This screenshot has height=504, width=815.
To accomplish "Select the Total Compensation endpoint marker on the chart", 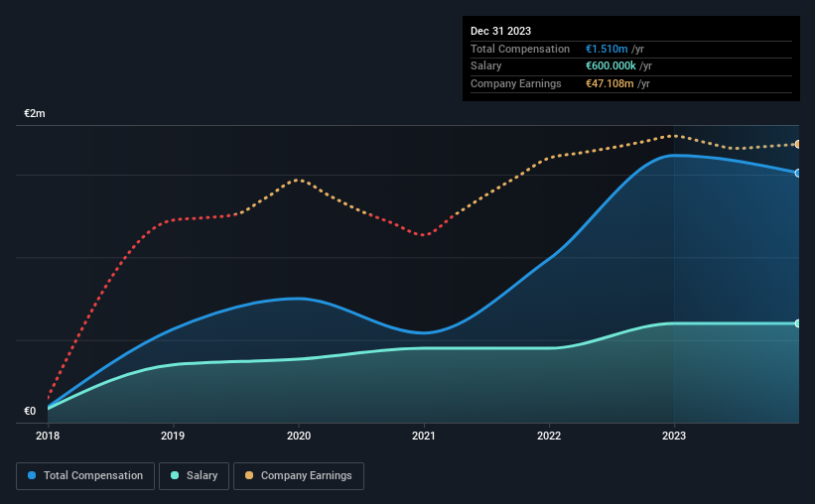I will [797, 173].
